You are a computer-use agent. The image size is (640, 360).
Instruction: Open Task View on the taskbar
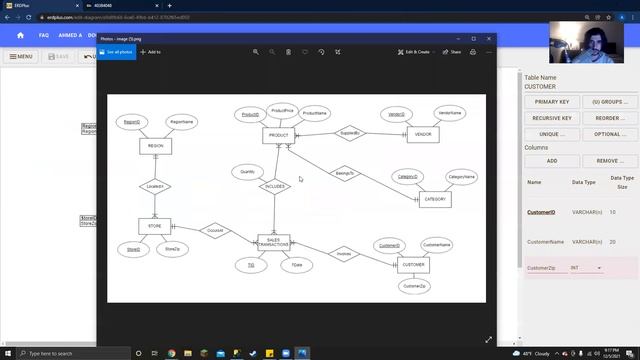155,353
